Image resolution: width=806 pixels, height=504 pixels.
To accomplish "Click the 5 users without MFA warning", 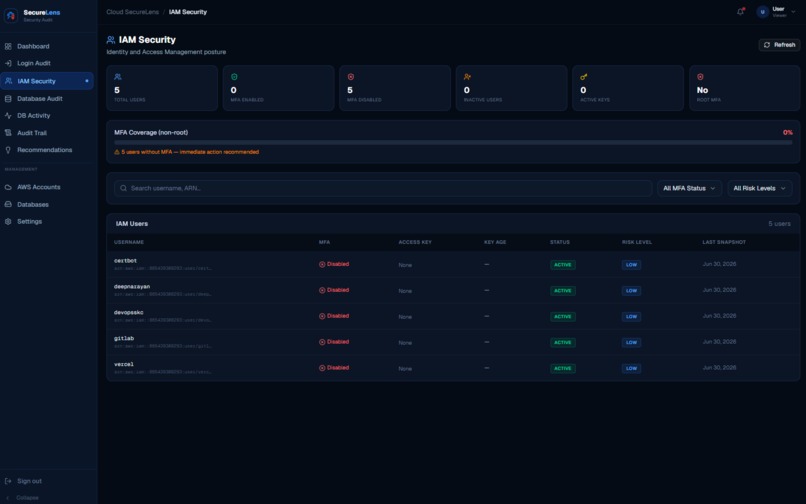I will click(x=187, y=152).
